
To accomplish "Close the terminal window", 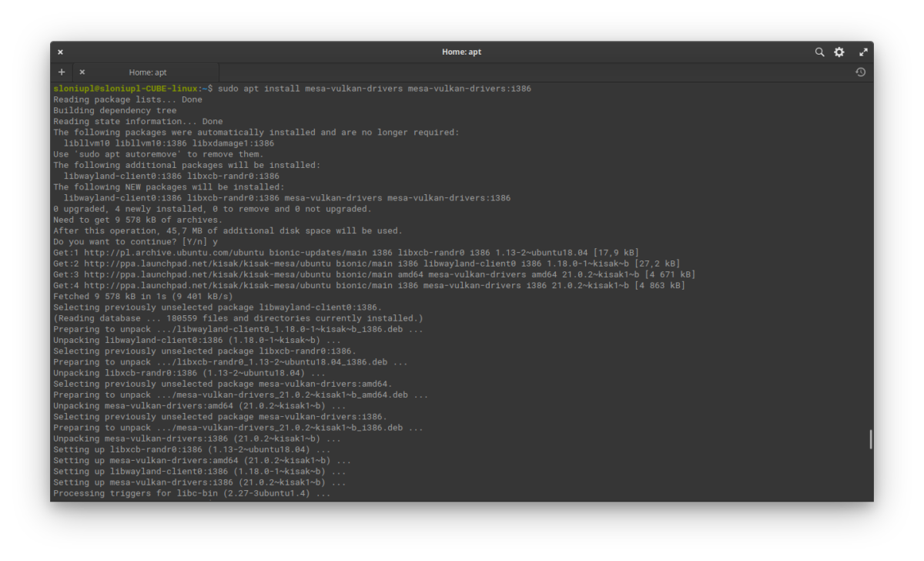I will [60, 52].
